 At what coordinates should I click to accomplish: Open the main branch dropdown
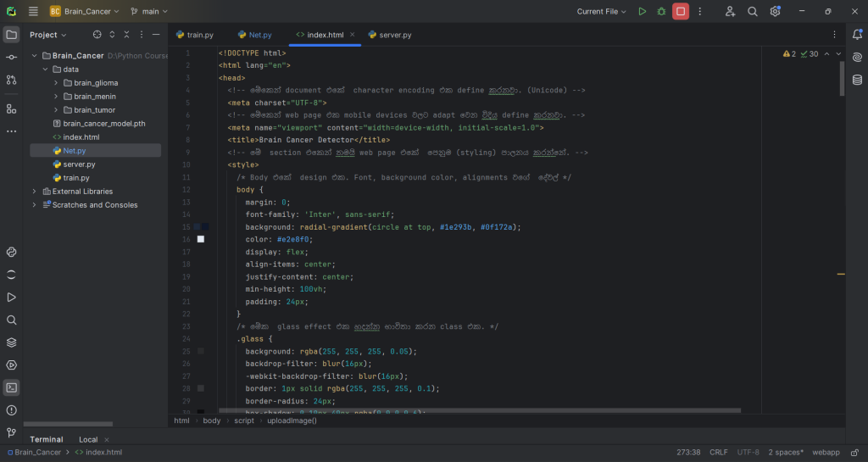pyautogui.click(x=149, y=11)
